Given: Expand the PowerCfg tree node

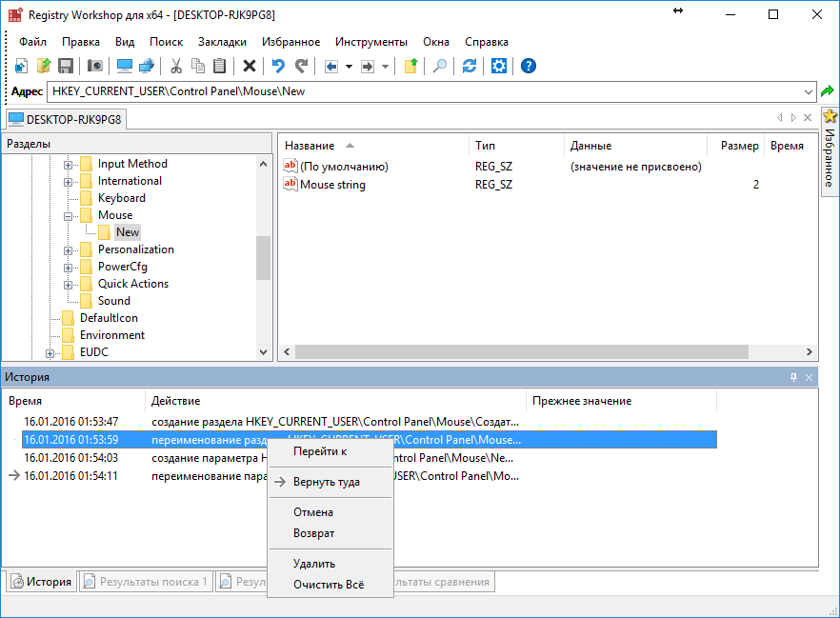Looking at the screenshot, I should click(68, 268).
